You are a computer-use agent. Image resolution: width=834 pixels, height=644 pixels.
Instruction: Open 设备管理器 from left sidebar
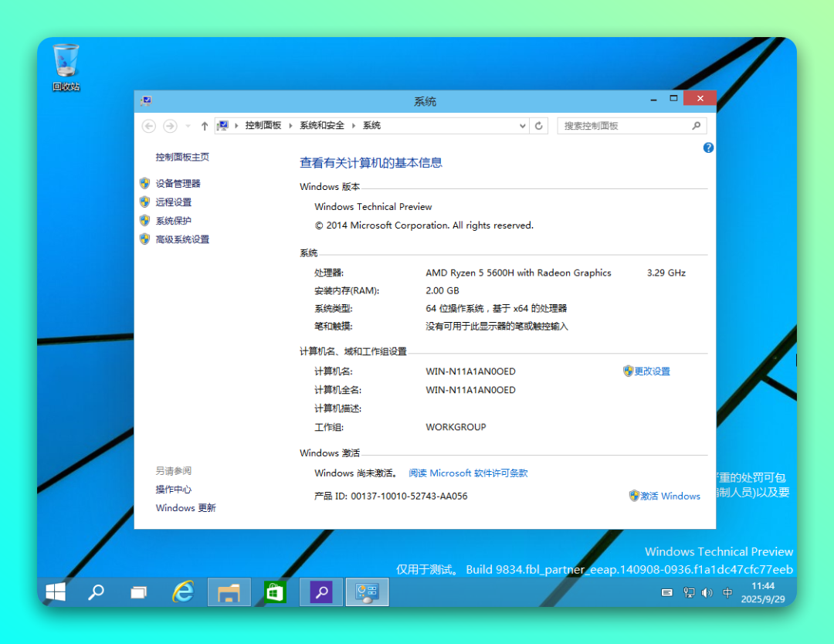click(178, 184)
